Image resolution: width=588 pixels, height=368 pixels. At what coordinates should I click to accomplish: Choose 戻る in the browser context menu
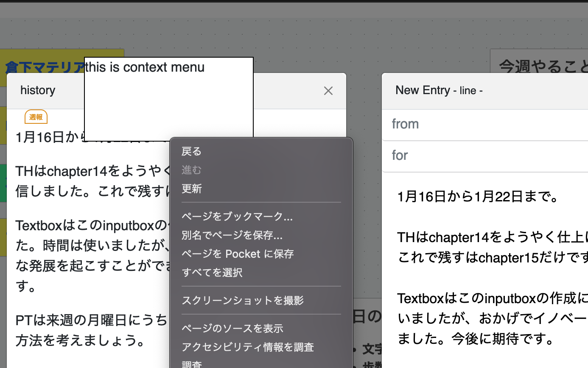click(x=261, y=151)
